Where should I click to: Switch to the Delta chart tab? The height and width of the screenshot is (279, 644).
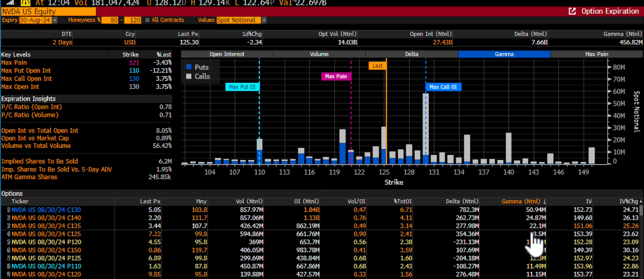[412, 54]
